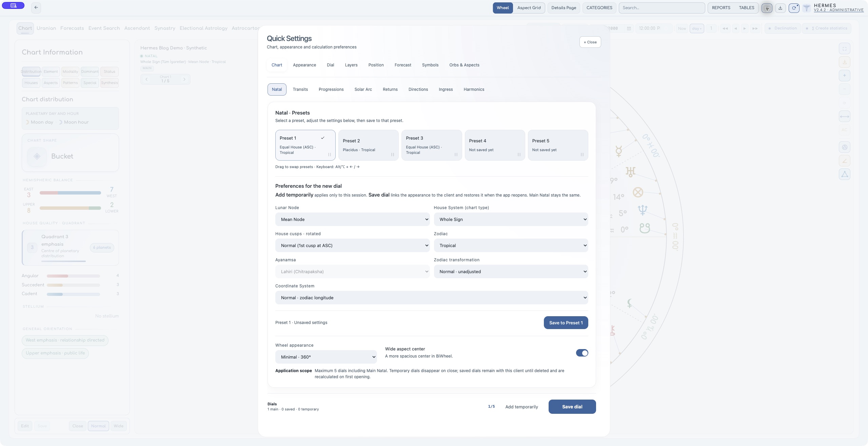
Task: Open the House System Whole Sign dropdown
Action: (x=511, y=219)
